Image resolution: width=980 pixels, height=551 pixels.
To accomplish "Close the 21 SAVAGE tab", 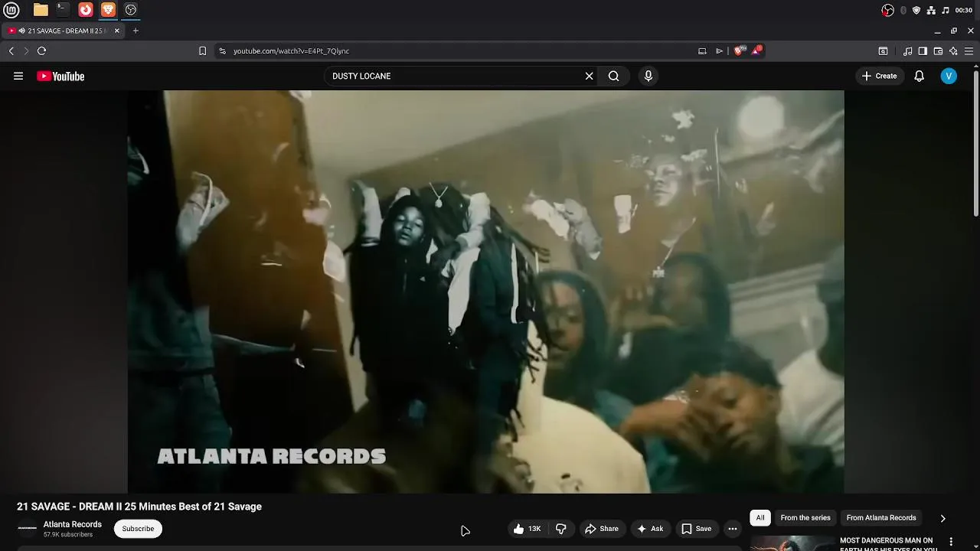I will [x=117, y=31].
